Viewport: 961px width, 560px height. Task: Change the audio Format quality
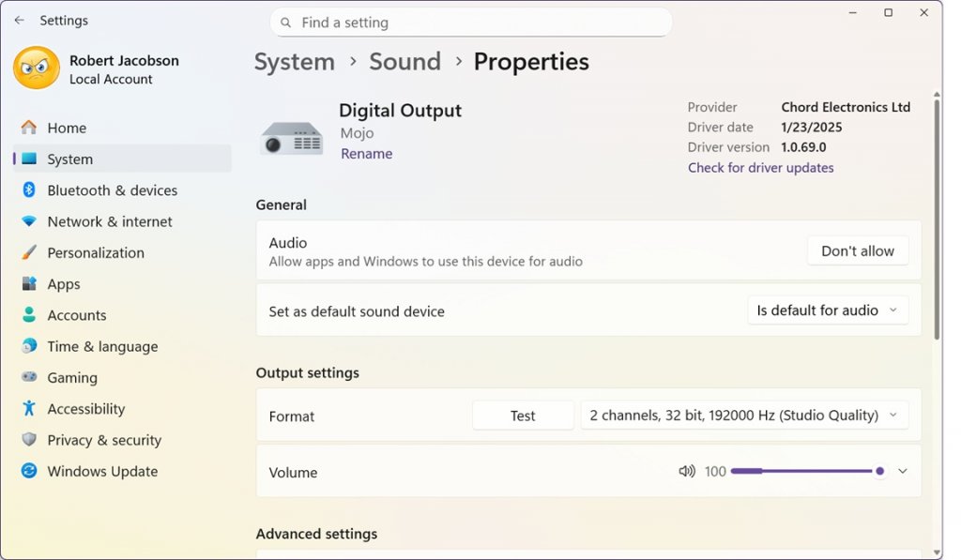point(744,415)
